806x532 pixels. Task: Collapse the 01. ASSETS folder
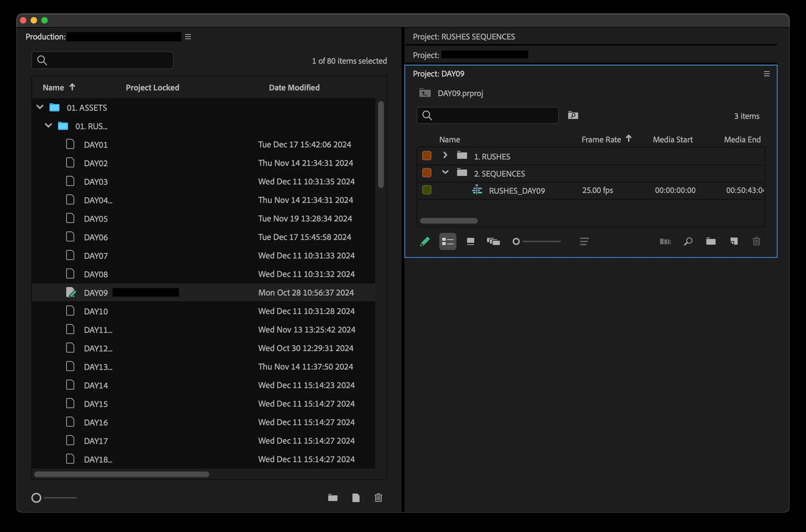click(x=40, y=107)
